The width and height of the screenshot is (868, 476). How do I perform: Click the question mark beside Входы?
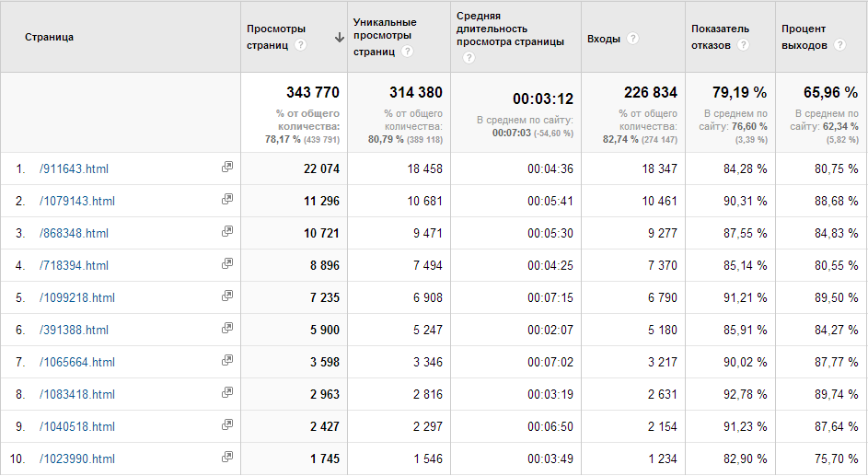click(633, 39)
